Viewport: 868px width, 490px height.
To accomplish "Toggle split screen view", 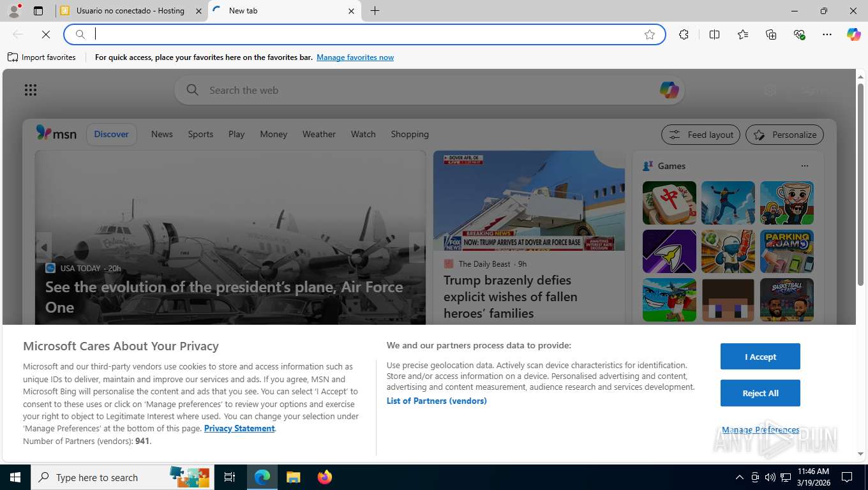I will click(x=715, y=34).
